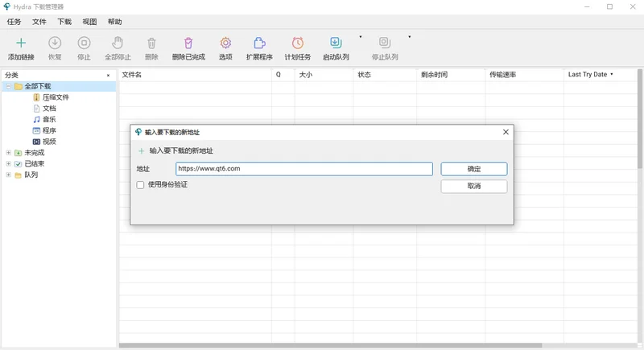Click the horizontal scrollbar at bottom
The width and height of the screenshot is (644, 350).
pyautogui.click(x=331, y=345)
